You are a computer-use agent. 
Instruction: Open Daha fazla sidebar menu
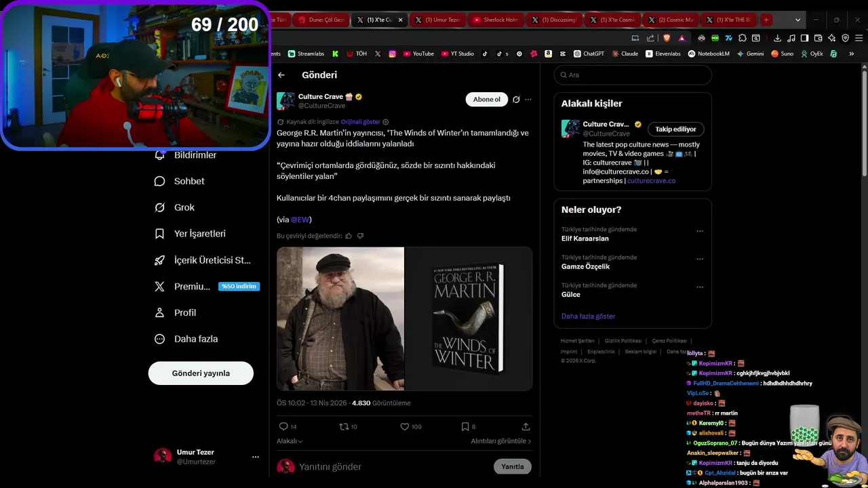[186, 339]
